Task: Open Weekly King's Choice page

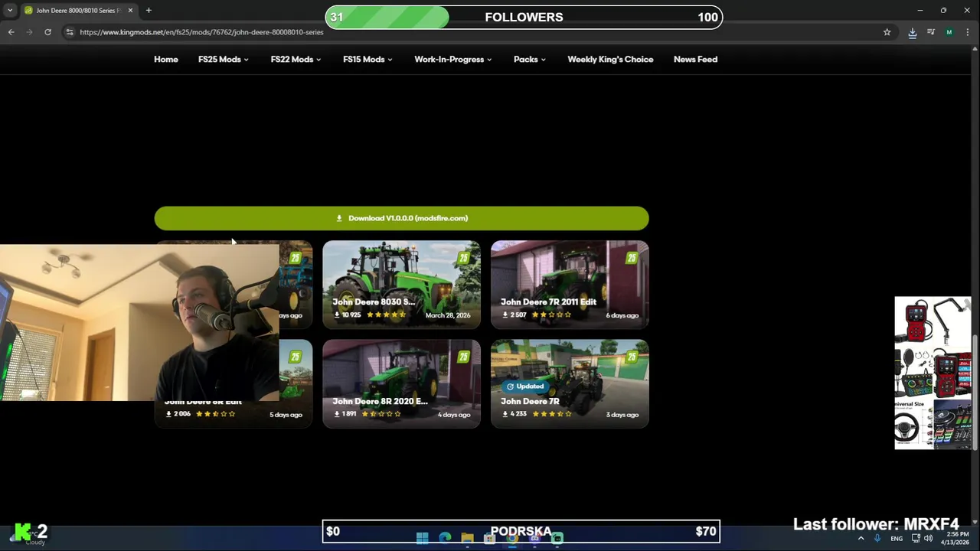Action: click(x=610, y=59)
